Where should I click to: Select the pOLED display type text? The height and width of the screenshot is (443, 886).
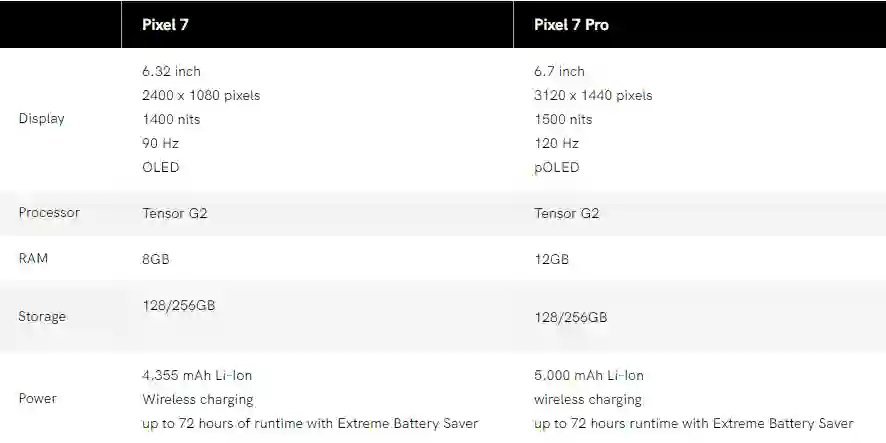point(556,167)
